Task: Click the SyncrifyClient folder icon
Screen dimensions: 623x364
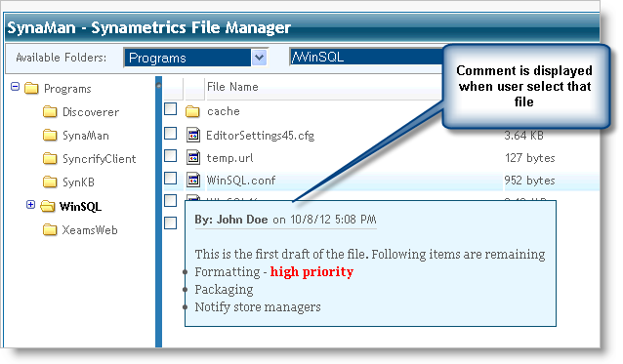Action: 50,159
